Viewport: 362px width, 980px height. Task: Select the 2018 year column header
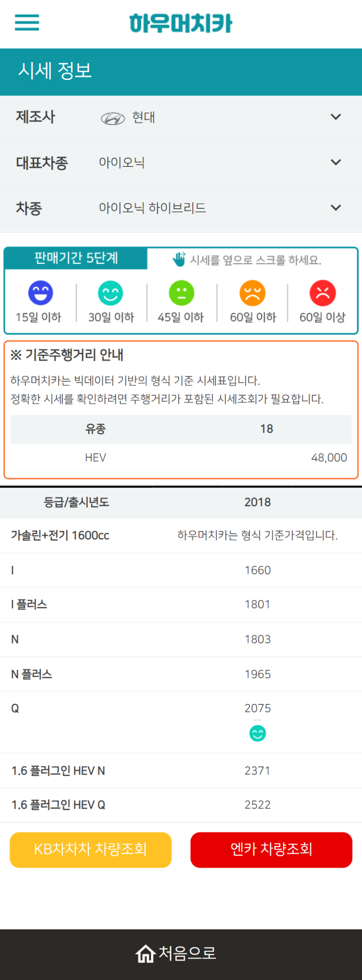click(257, 502)
